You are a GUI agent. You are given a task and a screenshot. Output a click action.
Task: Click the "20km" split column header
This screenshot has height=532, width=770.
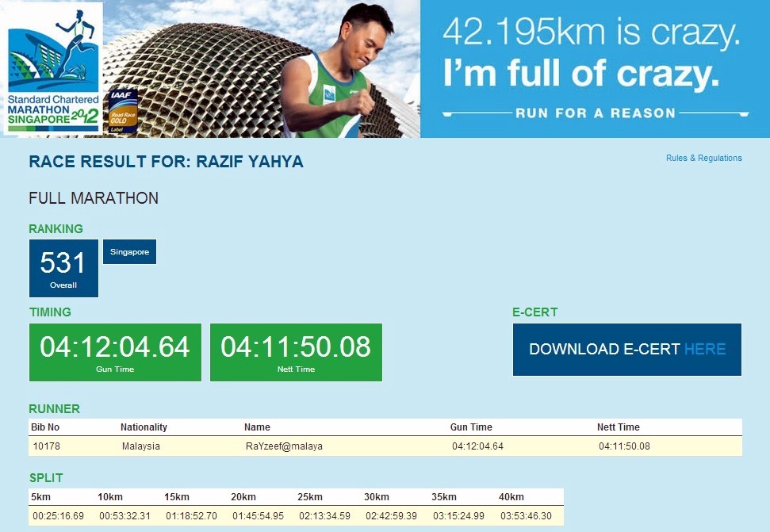[243, 496]
